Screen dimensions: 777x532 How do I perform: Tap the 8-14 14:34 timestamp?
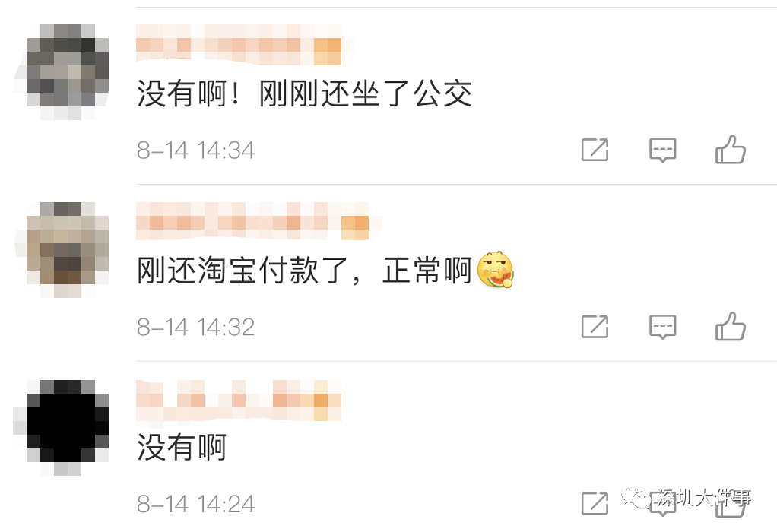195,150
